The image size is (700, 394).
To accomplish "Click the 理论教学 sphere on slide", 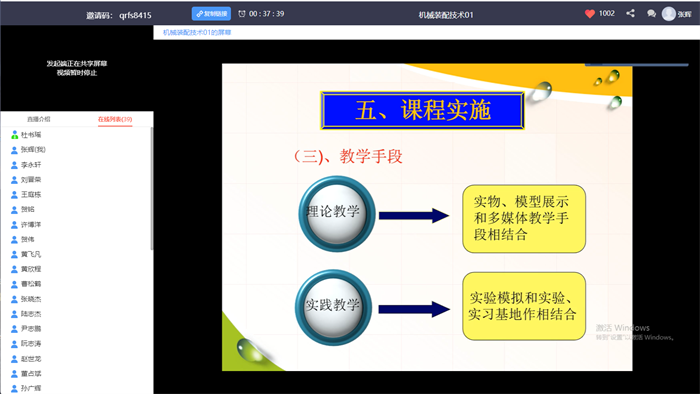I will click(x=337, y=214).
